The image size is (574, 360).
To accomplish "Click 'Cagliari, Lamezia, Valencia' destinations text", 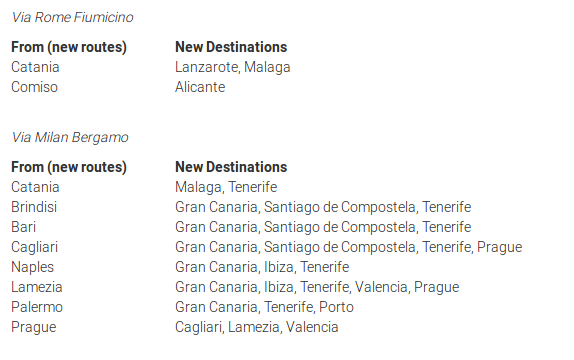I will 257,327.
